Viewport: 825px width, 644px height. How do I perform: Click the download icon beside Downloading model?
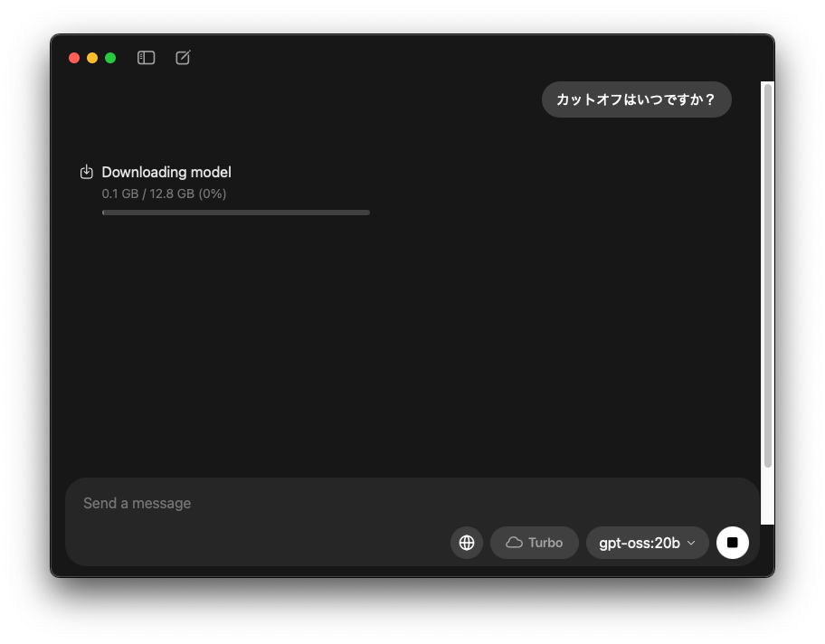point(86,172)
